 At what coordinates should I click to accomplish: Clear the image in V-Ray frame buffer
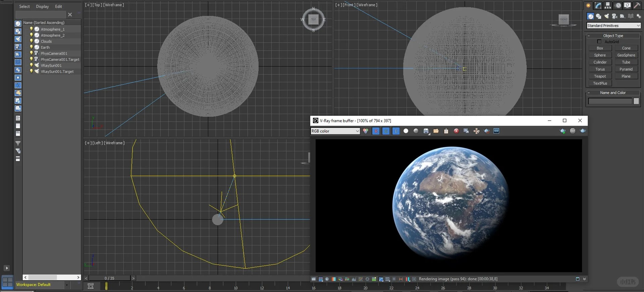[456, 131]
